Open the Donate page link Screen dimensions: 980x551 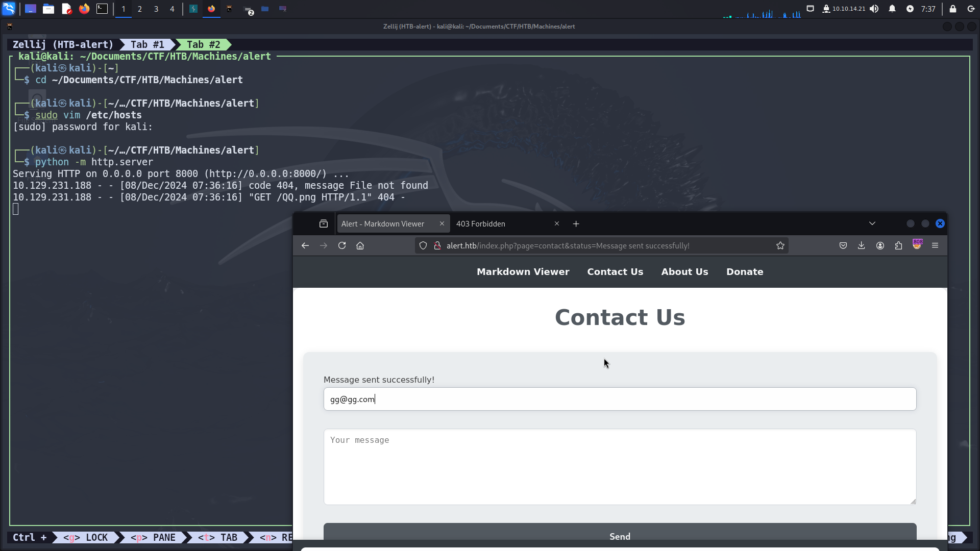tap(745, 272)
